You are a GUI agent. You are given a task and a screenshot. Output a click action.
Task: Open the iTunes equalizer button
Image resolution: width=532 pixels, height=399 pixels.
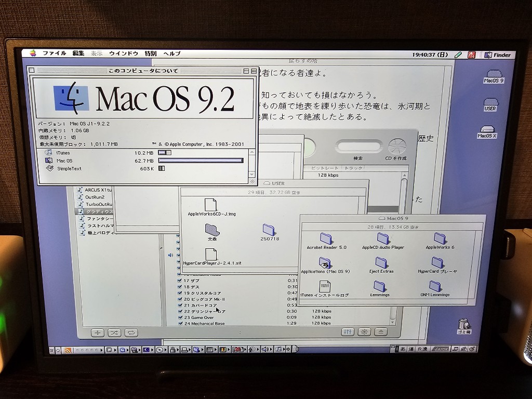pyautogui.click(x=348, y=332)
